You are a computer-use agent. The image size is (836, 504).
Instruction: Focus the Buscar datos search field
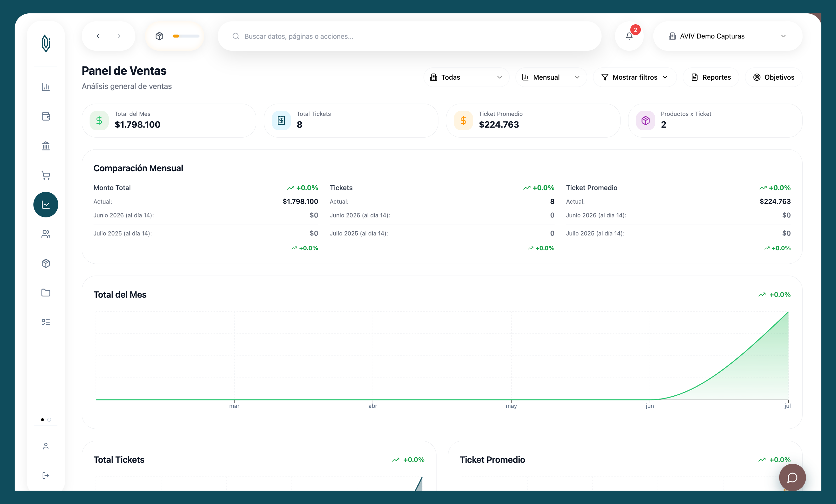click(409, 36)
